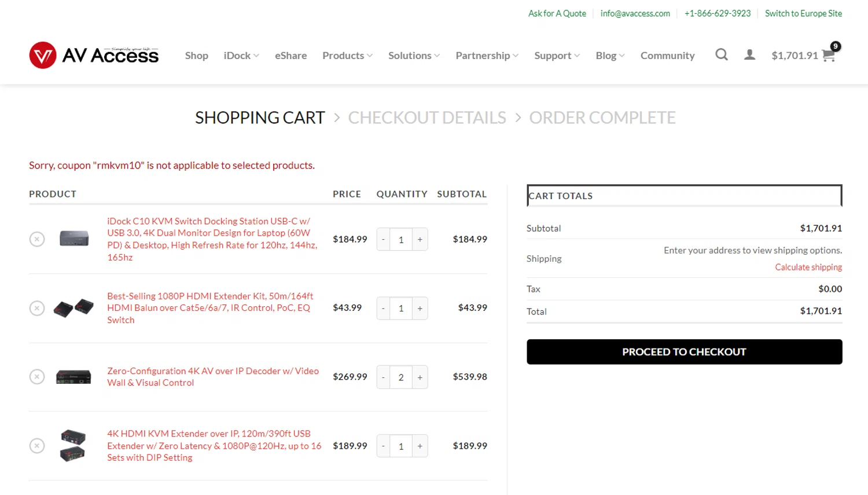This screenshot has height=495, width=868.
Task: Expand the iDock menu
Action: [x=241, y=56]
